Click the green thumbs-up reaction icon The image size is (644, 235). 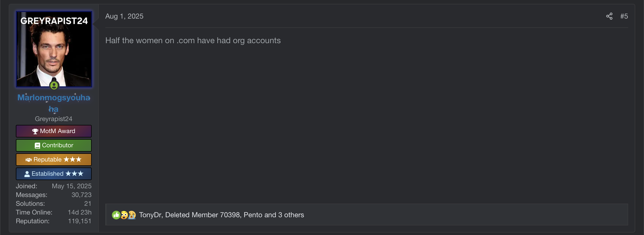click(x=116, y=215)
